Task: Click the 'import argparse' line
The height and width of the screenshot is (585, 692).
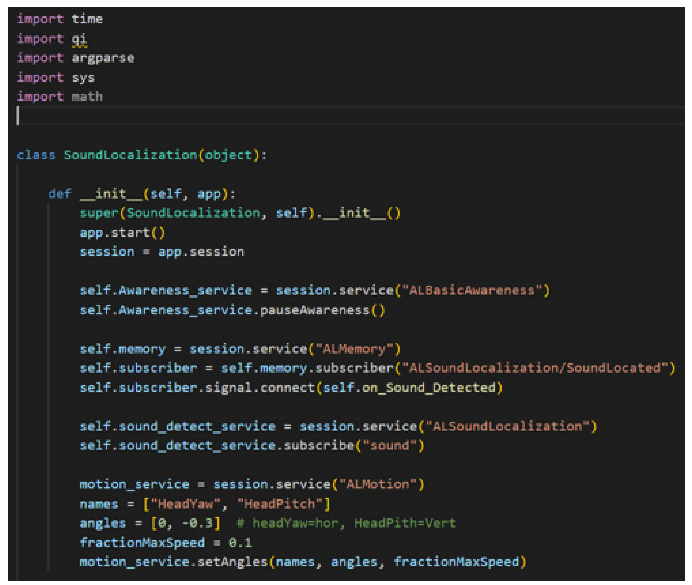Action: [75, 58]
